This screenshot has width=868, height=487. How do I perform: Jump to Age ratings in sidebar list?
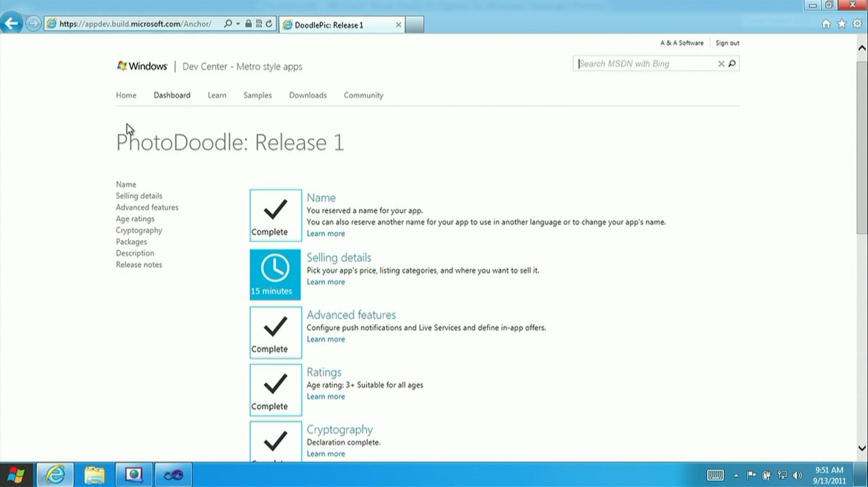[x=135, y=219]
